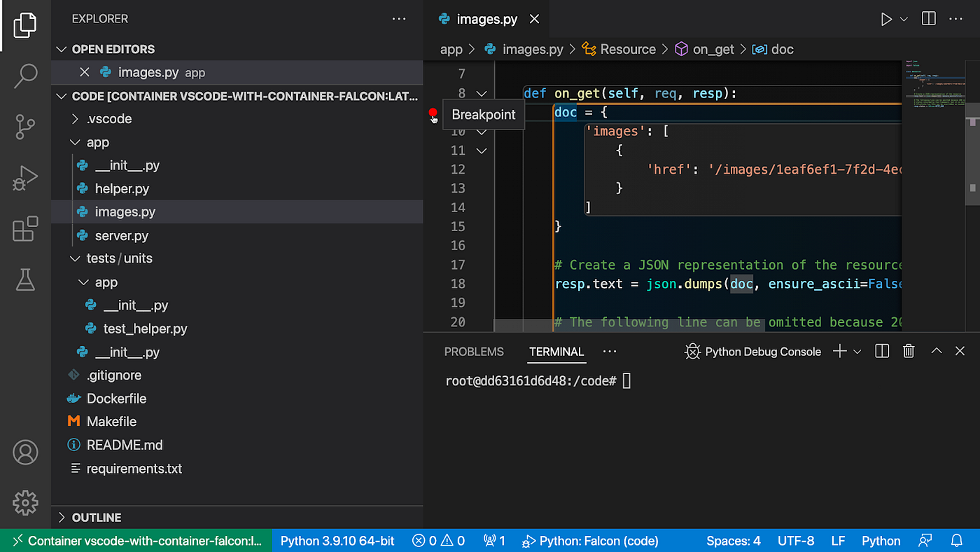
Task: Open the Testing flask view
Action: (25, 280)
